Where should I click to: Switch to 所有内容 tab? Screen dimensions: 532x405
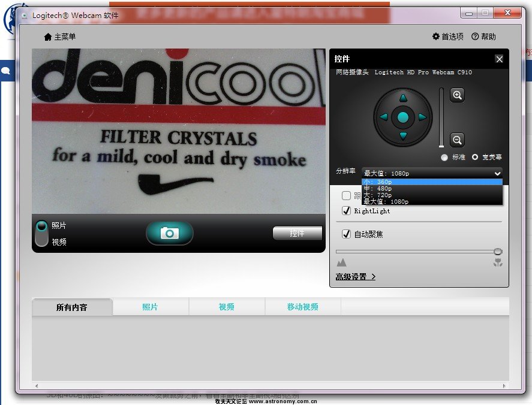click(72, 307)
